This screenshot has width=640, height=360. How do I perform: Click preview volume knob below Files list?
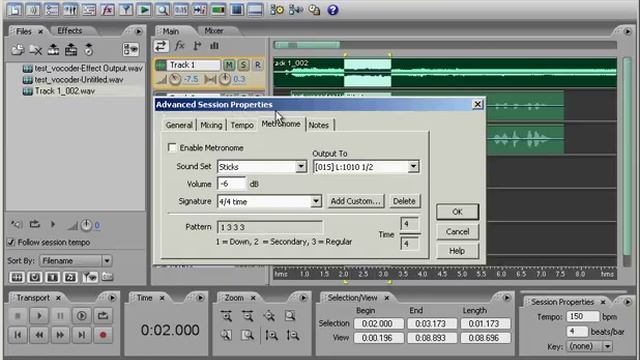86,225
